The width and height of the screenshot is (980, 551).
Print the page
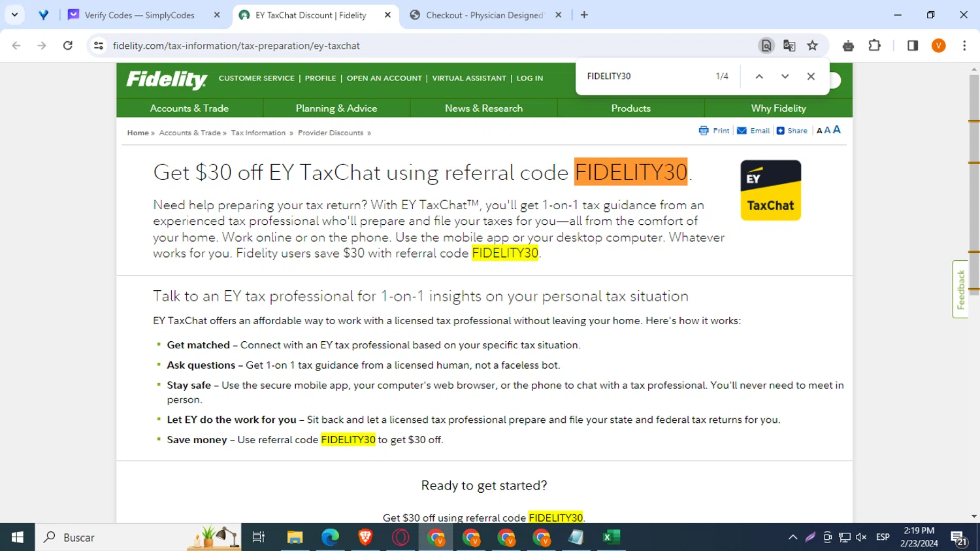point(714,131)
